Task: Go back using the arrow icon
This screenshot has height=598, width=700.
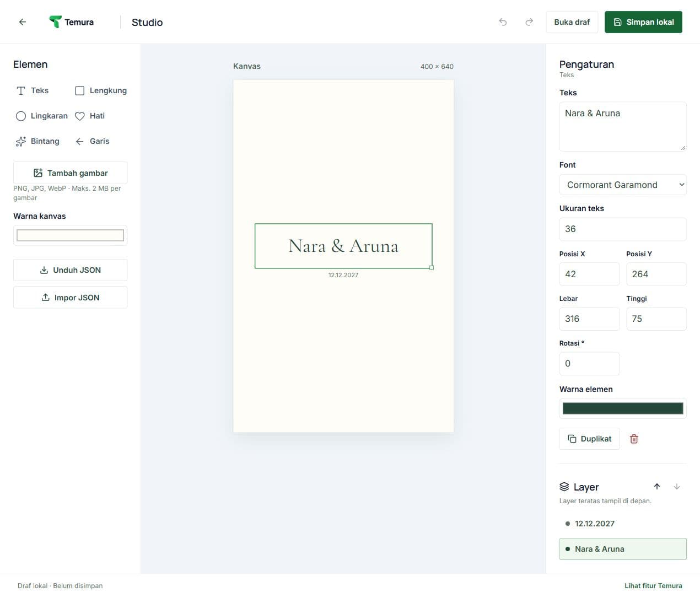Action: [23, 22]
